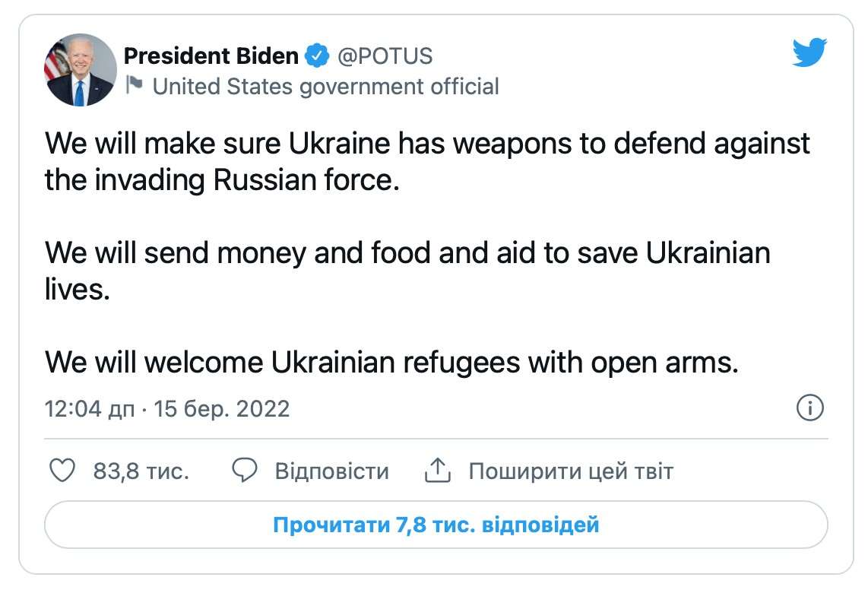Viewport: 868px width, 590px height.
Task: Click the share upload arrow icon
Action: click(437, 470)
